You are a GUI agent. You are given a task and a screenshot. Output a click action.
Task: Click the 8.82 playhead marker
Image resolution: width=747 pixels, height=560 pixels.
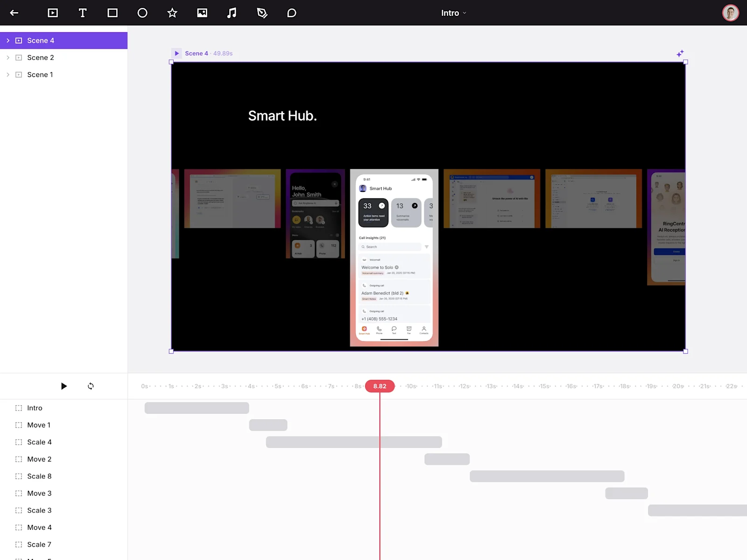(380, 386)
